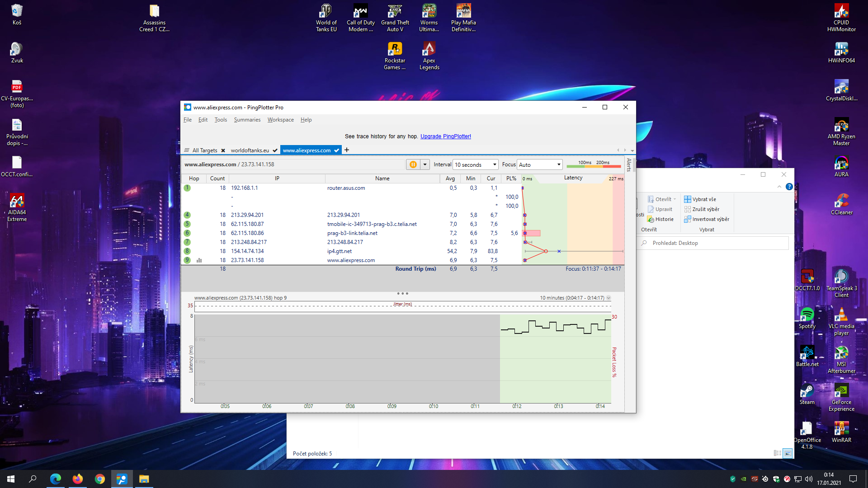The image size is (868, 488).
Task: Click the hop 9 graph icon
Action: coord(199,260)
